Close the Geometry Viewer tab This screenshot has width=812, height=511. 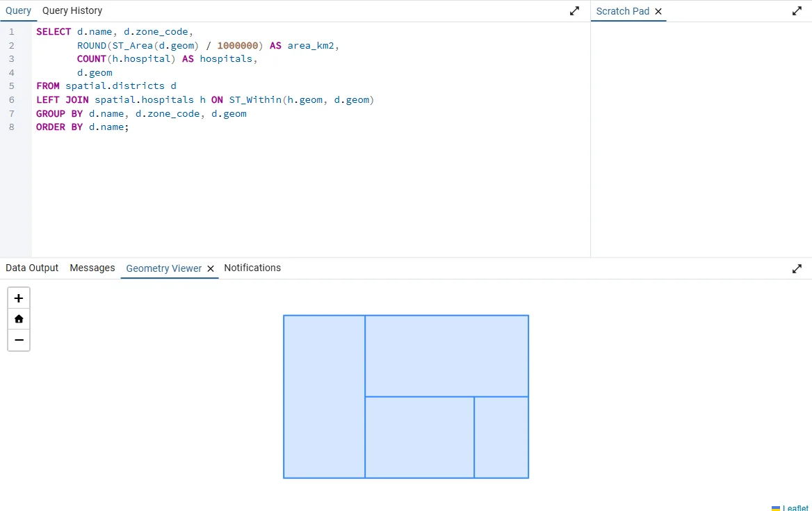(210, 268)
